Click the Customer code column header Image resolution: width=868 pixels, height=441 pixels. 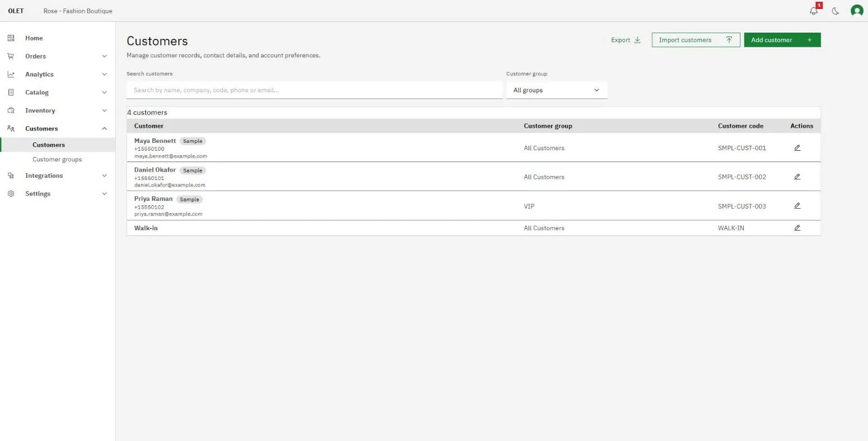click(x=740, y=126)
